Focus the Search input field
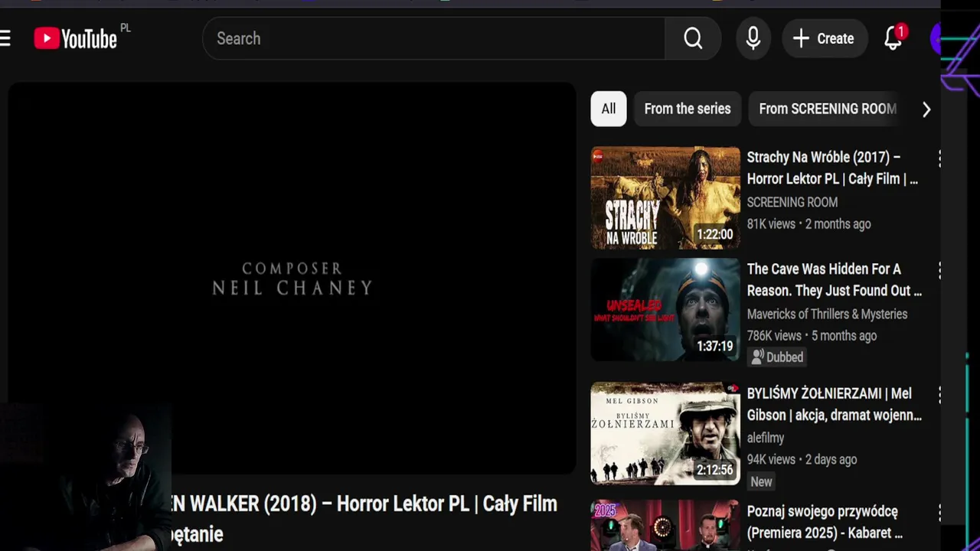The image size is (980, 551). [x=434, y=38]
